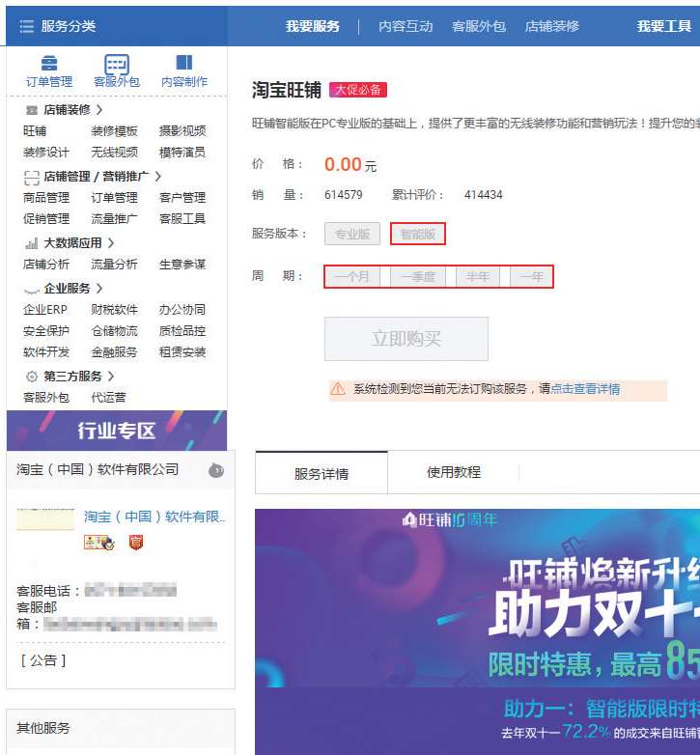Viewport: 700px width, 755px height.
Task: Expand 大数据应用 chevron
Action: pos(111,243)
